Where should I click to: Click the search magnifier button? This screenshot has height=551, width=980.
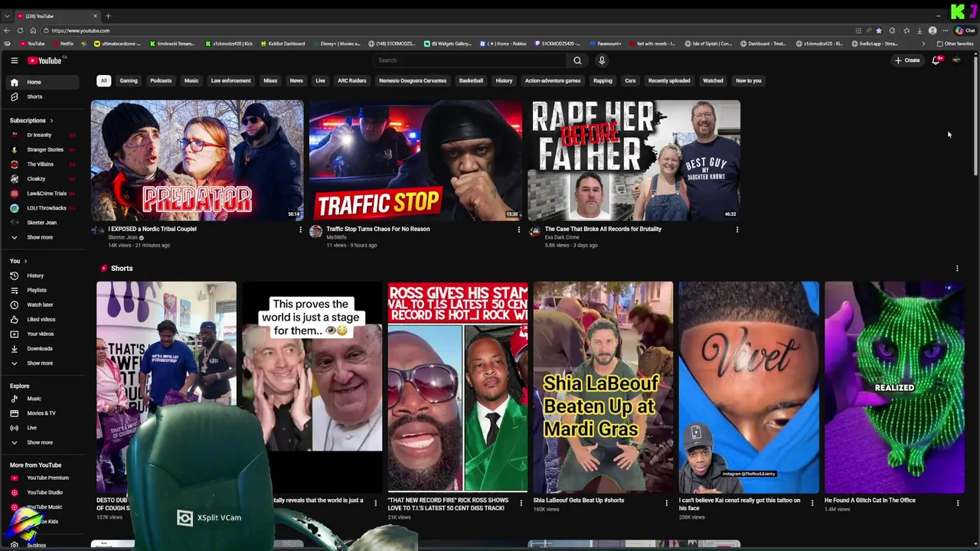577,60
